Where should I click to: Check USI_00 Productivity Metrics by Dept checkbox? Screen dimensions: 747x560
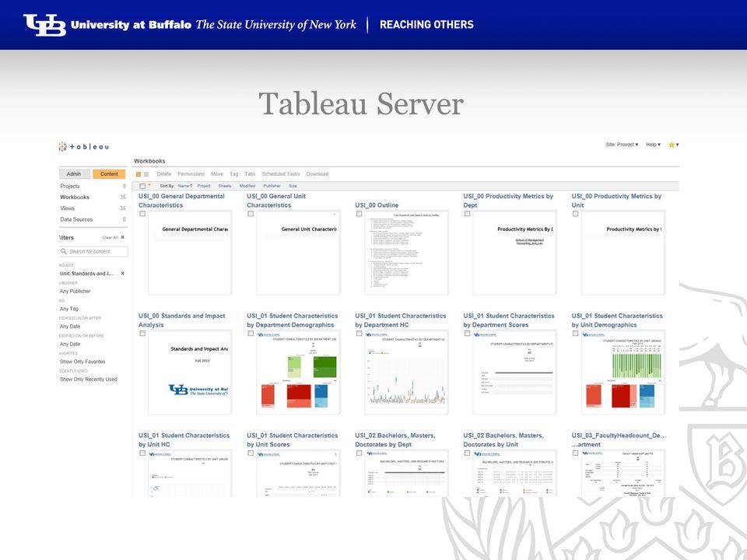point(467,214)
